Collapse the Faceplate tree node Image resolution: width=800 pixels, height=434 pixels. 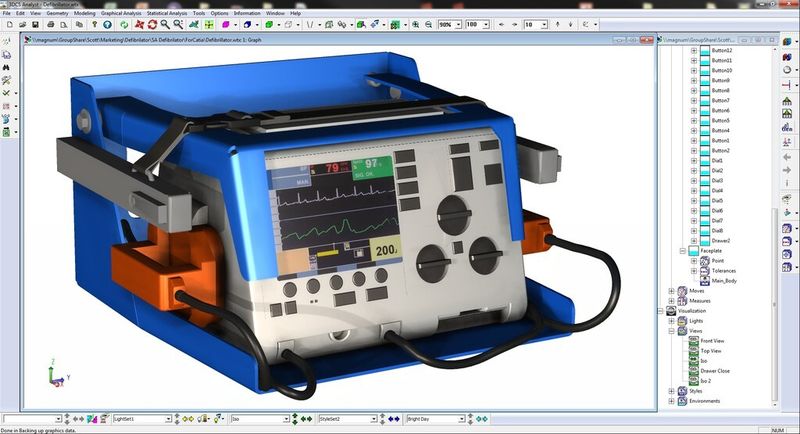click(x=682, y=251)
